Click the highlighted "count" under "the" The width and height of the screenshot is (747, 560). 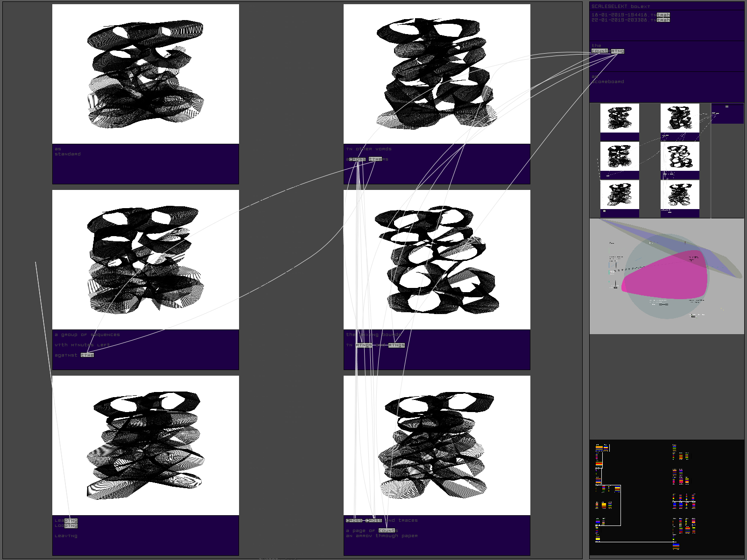click(600, 51)
